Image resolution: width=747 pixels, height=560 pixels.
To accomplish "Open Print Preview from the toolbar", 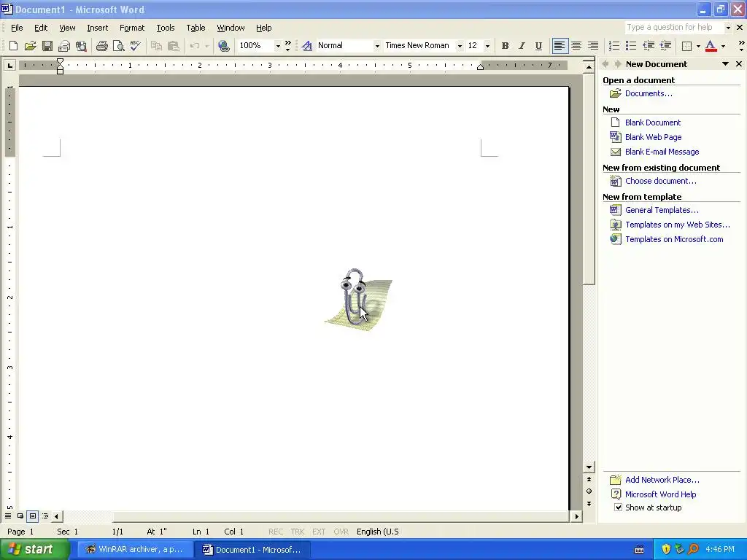I will (x=118, y=46).
